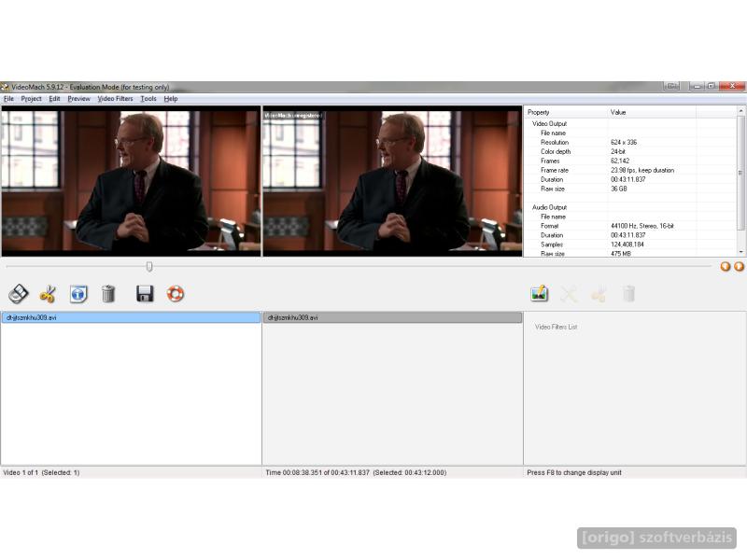
Task: Open the Edit menu
Action: (54, 99)
